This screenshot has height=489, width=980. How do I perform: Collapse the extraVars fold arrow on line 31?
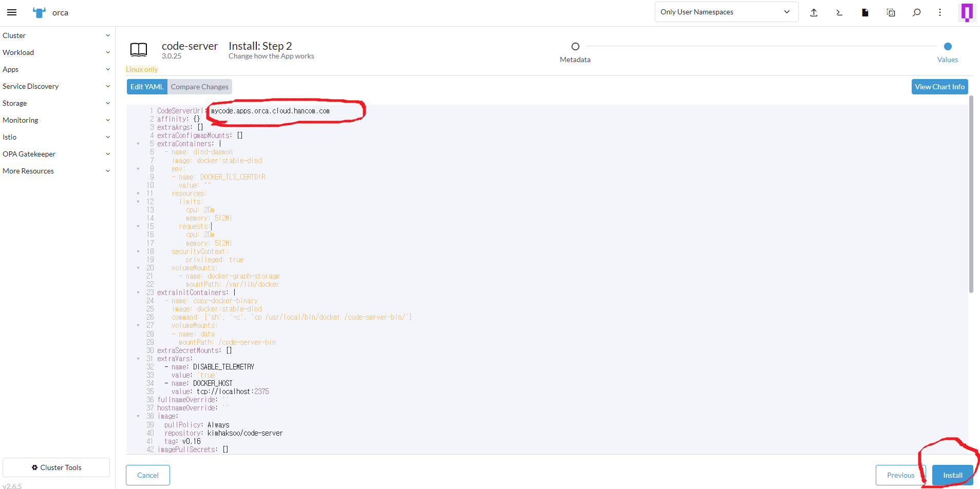(138, 359)
